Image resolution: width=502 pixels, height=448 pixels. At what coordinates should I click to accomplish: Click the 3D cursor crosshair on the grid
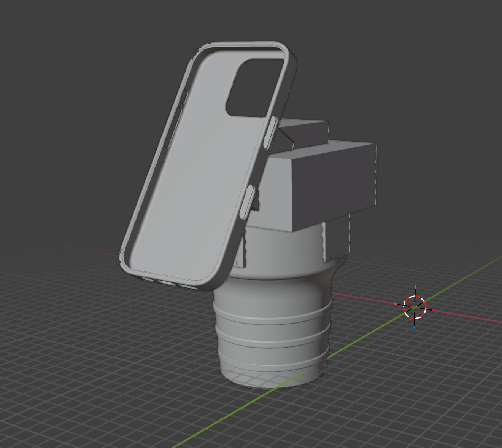point(415,307)
